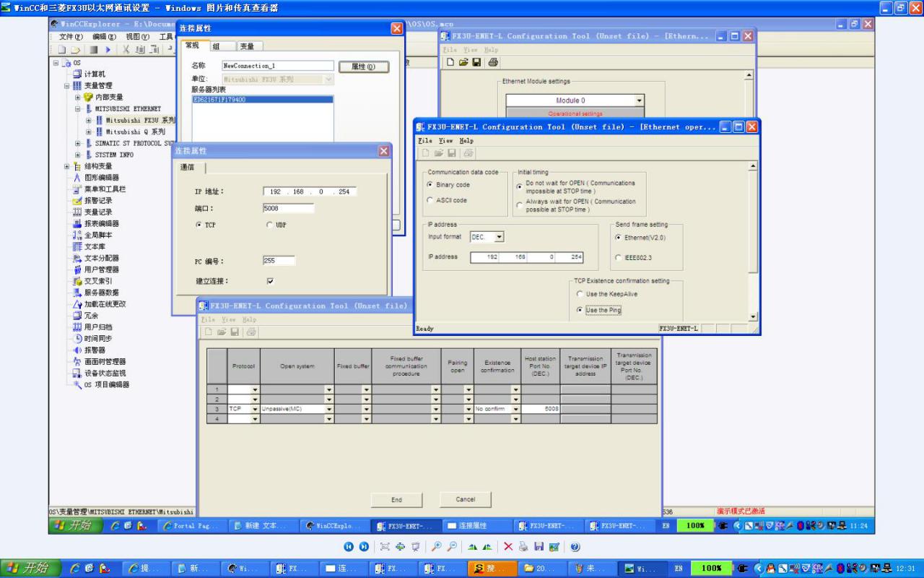Select Best Fit view in picture viewer
This screenshot has width=924, height=578.
385,547
